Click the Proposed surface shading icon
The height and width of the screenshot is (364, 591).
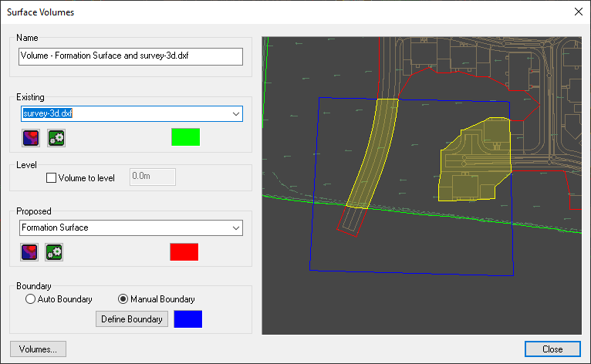tap(32, 252)
